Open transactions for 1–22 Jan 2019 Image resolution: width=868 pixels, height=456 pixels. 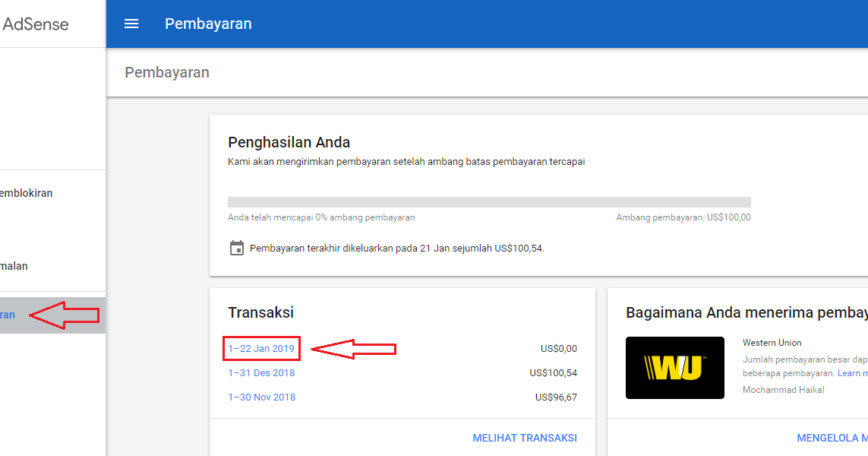pyautogui.click(x=261, y=348)
